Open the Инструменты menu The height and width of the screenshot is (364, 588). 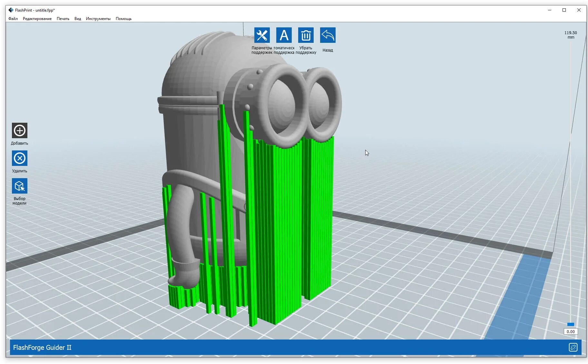click(x=98, y=19)
